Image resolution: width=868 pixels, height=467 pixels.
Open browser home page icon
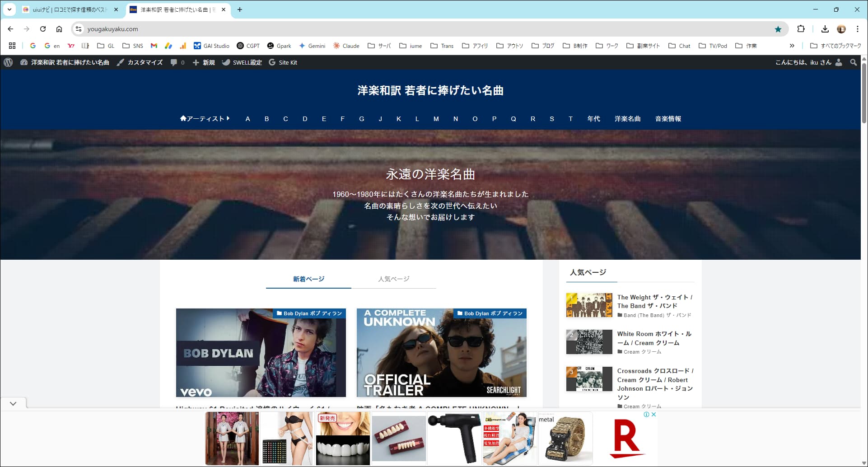(x=59, y=29)
